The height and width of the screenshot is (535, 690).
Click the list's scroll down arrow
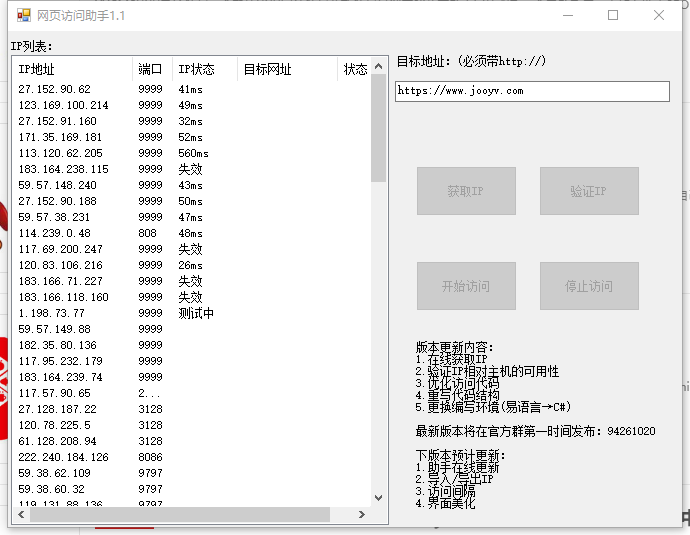click(378, 498)
